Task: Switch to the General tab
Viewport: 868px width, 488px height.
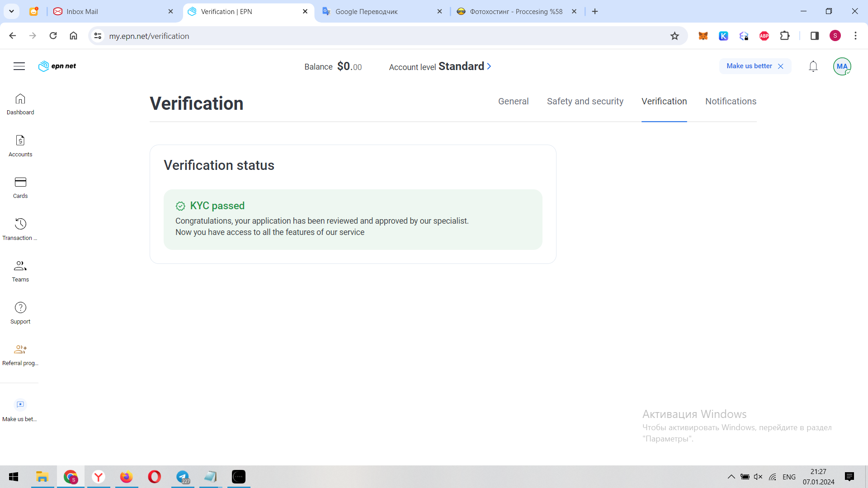Action: coord(513,102)
